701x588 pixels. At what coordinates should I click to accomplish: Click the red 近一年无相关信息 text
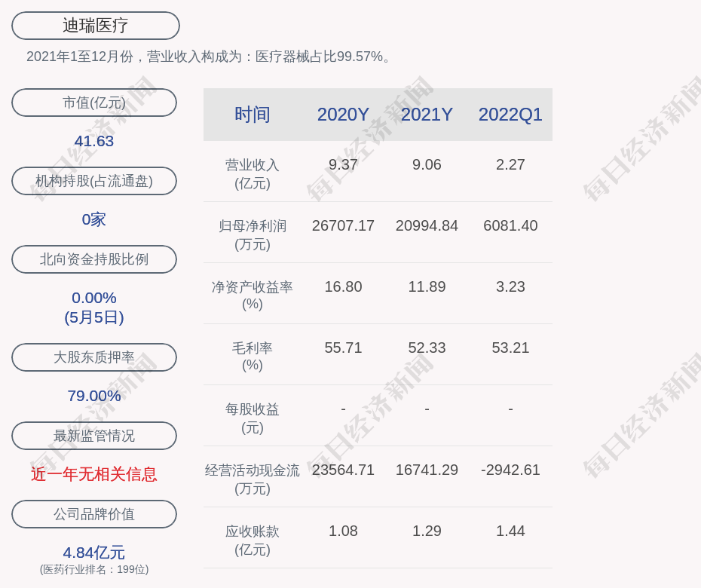[x=94, y=474]
